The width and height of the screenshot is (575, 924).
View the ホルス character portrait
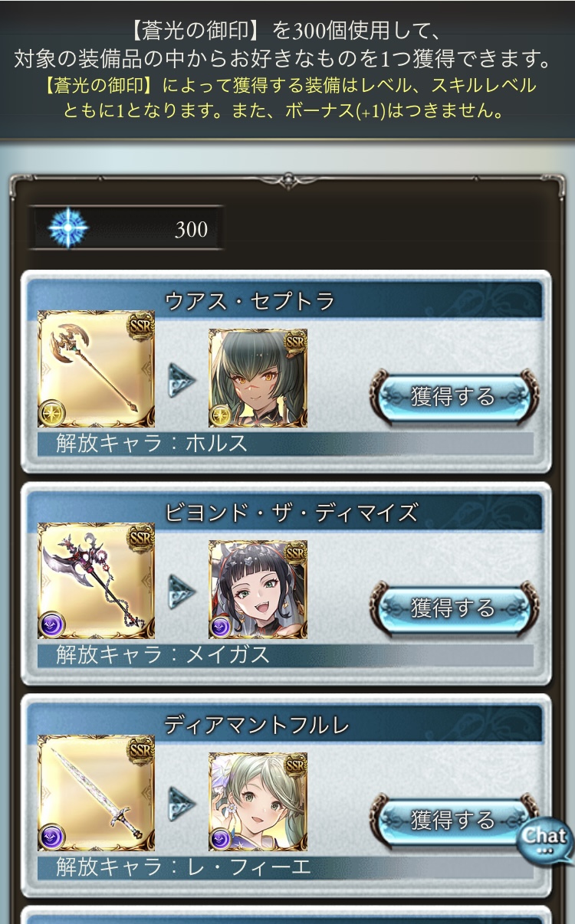tap(258, 378)
